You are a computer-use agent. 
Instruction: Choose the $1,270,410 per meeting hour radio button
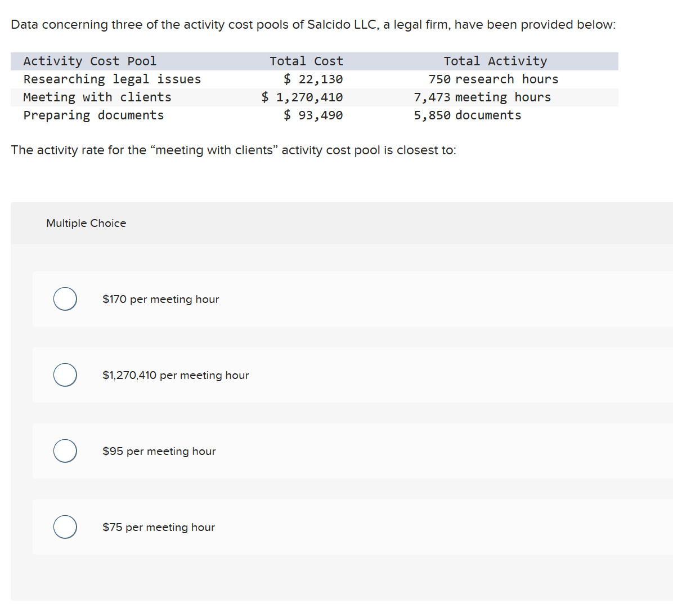(65, 375)
